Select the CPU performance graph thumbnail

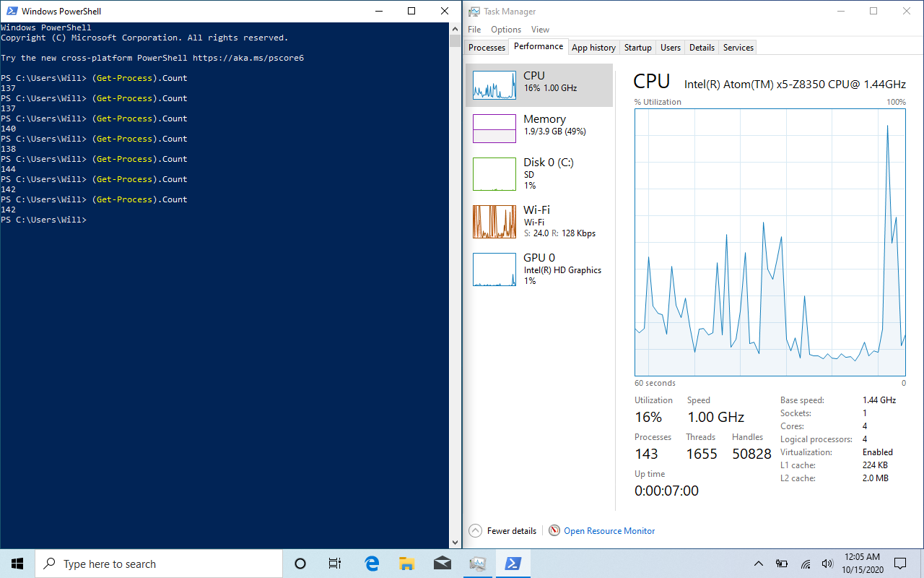[x=494, y=85]
